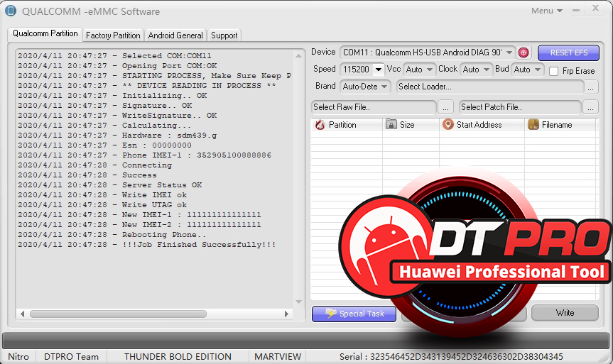Image resolution: width=613 pixels, height=364 pixels.
Task: Expand the Speed 115200 dropdown
Action: click(379, 70)
